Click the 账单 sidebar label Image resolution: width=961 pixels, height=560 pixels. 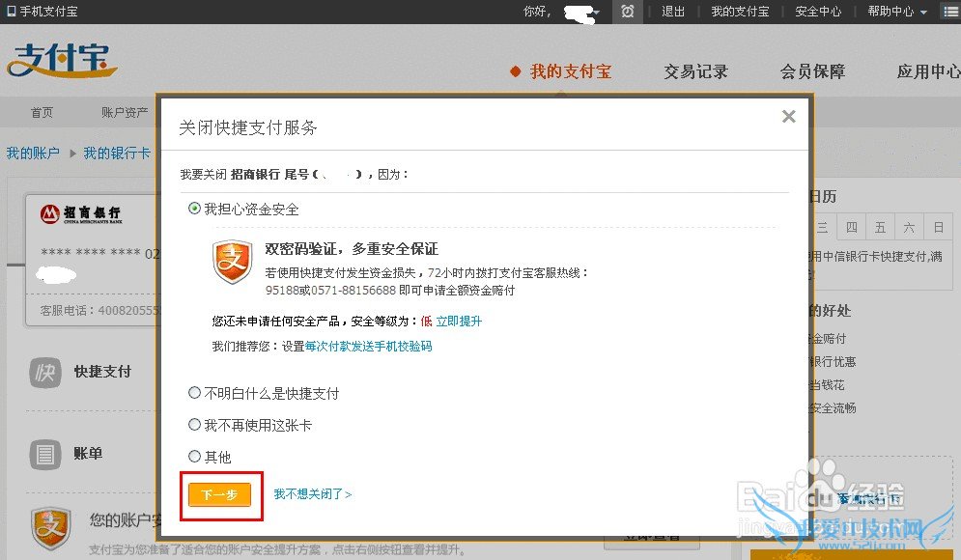[x=88, y=454]
